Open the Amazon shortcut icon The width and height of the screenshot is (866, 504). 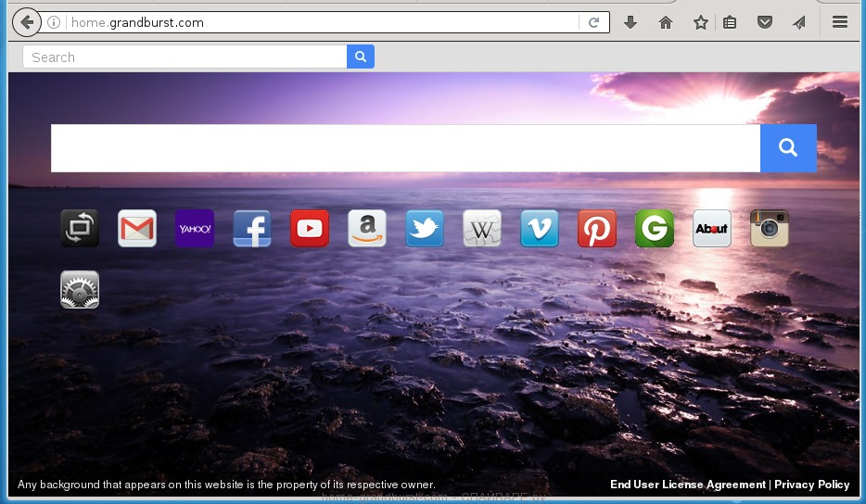pyautogui.click(x=367, y=229)
